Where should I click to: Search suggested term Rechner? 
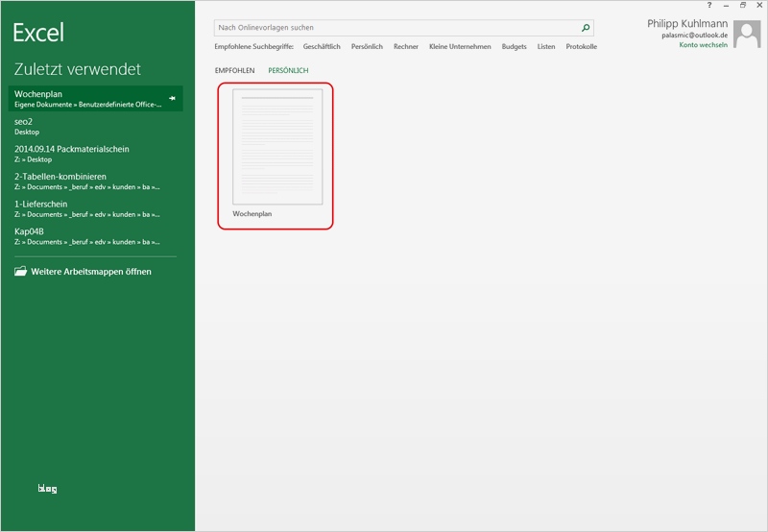[406, 46]
